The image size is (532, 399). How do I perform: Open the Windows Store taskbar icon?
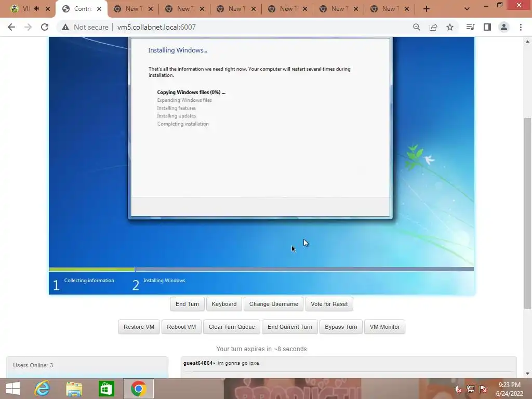(x=106, y=389)
